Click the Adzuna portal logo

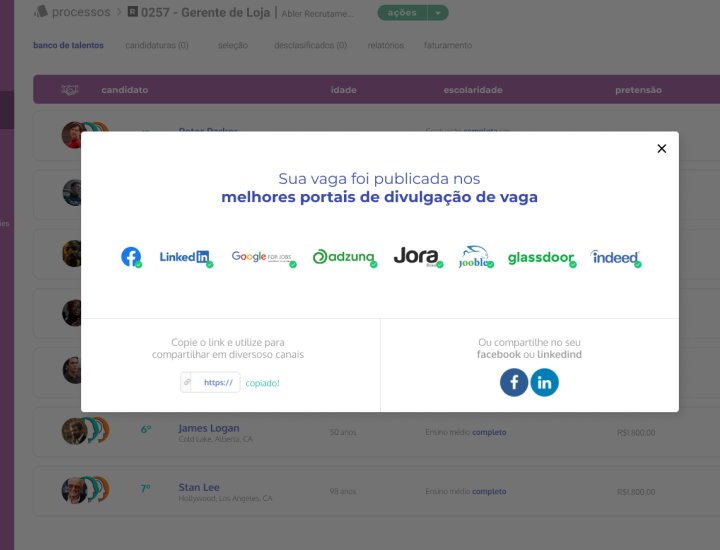point(344,257)
